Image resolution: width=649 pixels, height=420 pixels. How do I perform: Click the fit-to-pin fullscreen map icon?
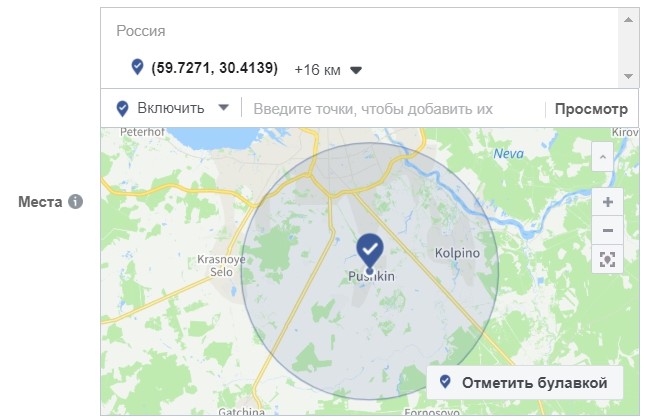click(607, 259)
